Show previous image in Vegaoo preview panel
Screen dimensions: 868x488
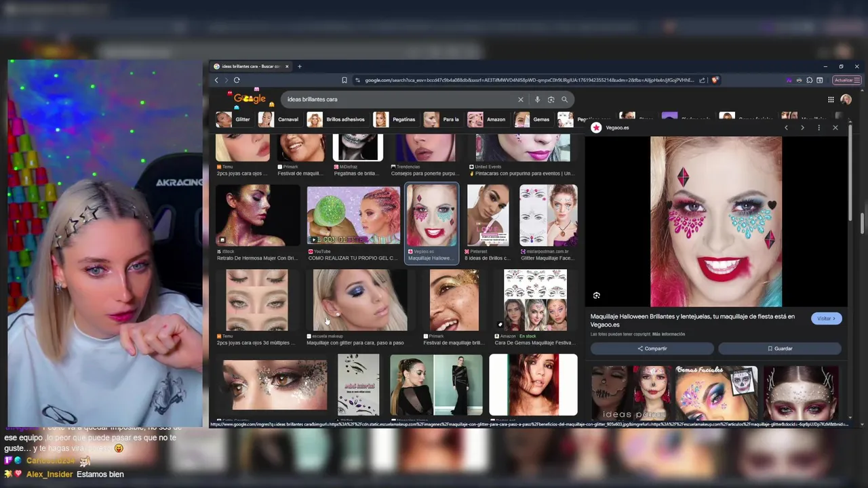pos(786,127)
